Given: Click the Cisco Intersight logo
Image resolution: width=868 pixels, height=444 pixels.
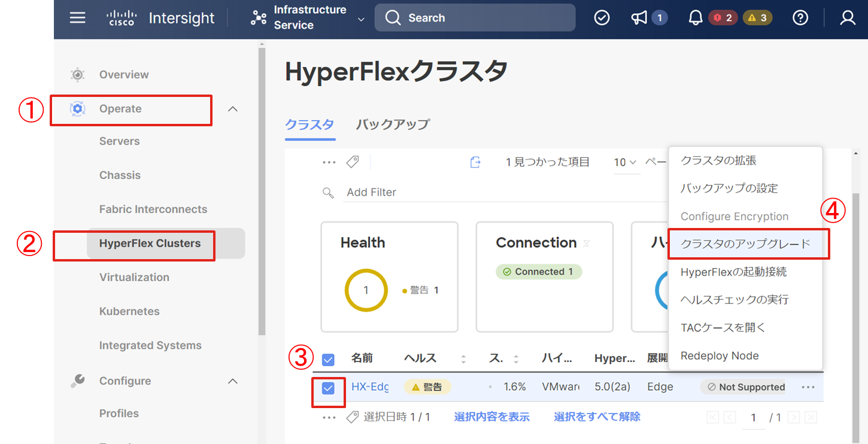Looking at the screenshot, I should coord(161,18).
